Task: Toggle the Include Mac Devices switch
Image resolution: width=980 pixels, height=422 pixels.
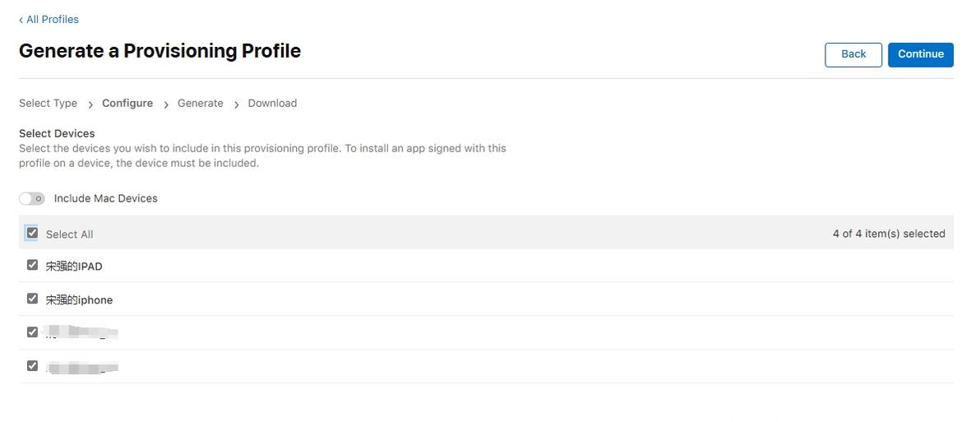Action: 32,198
